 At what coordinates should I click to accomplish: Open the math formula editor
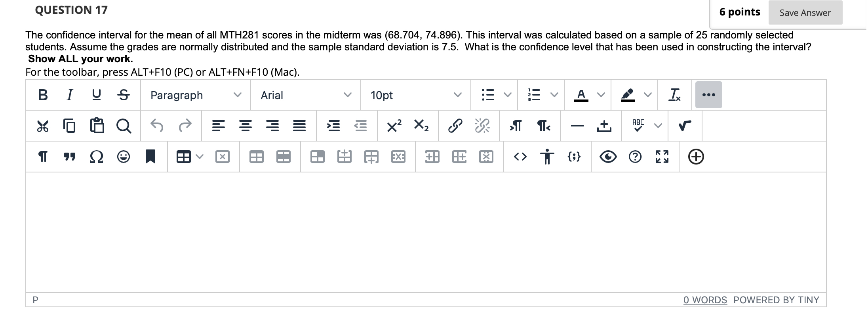(685, 126)
